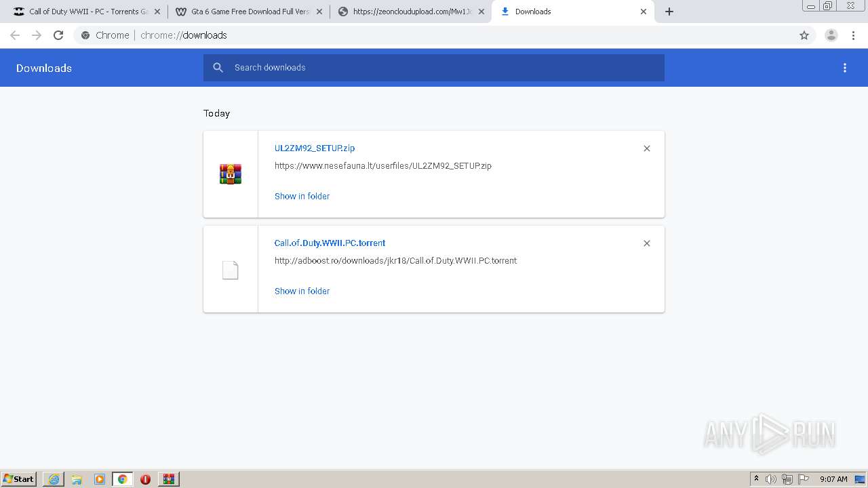Screen dimensions: 868x488
Task: Click the browser forward arrow
Action: [37, 35]
